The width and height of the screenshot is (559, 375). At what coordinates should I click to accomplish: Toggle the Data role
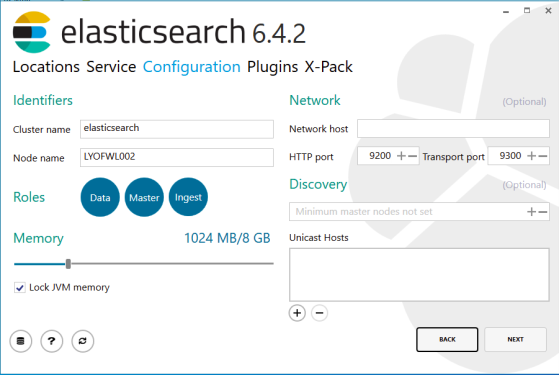coord(100,197)
